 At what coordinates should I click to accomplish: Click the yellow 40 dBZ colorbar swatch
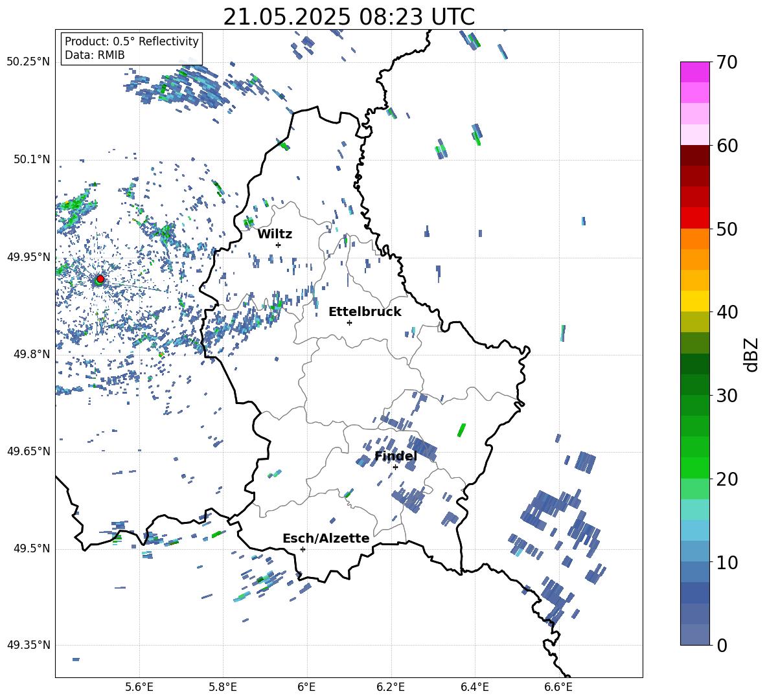[695, 301]
